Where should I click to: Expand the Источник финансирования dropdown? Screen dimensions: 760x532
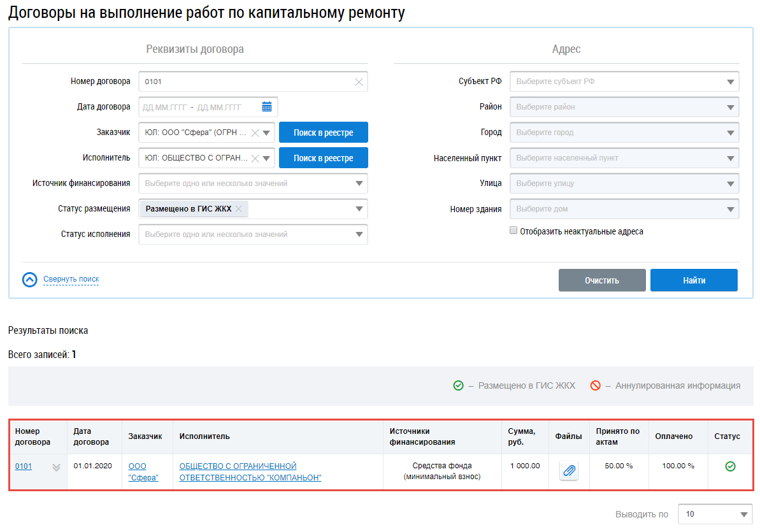(x=359, y=183)
